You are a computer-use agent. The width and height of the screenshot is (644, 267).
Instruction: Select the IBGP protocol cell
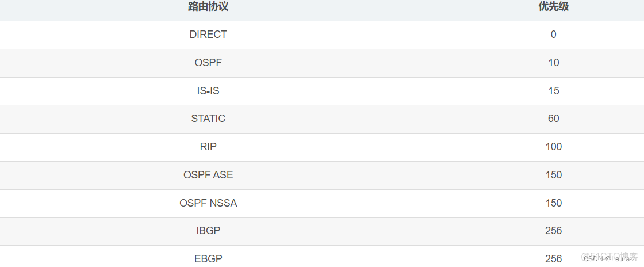[208, 231]
